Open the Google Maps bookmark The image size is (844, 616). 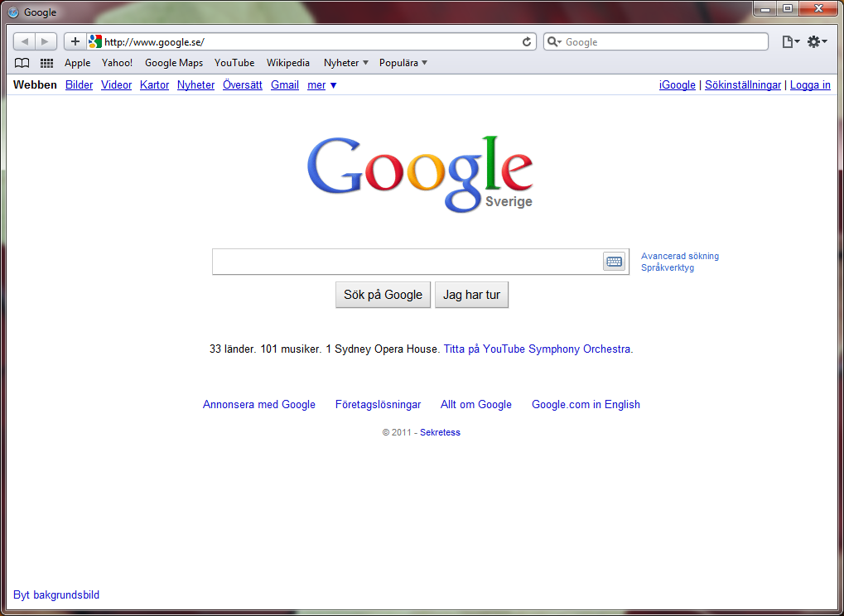[174, 63]
